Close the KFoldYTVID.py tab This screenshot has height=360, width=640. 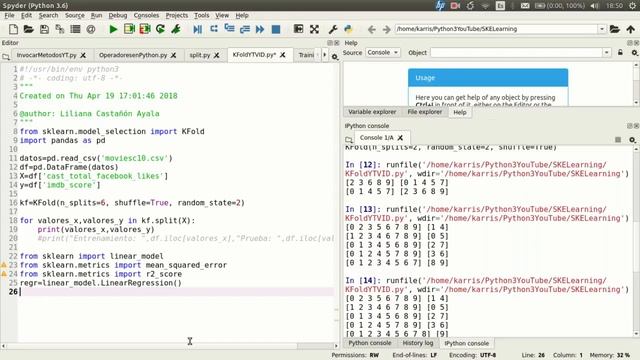(282, 55)
